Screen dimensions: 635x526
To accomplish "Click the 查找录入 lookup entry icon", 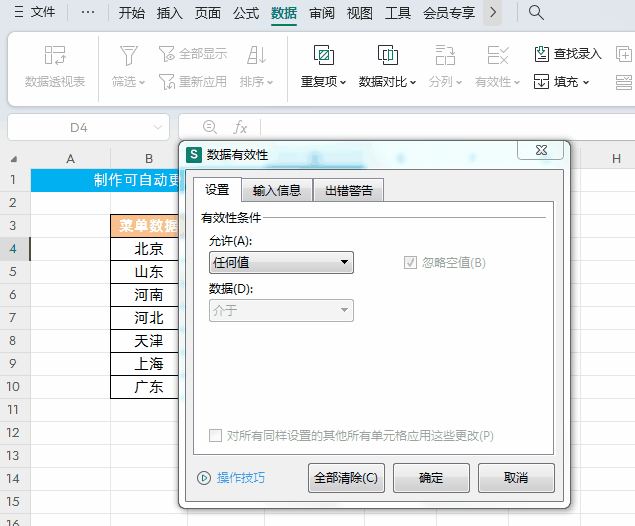I will pos(541,54).
